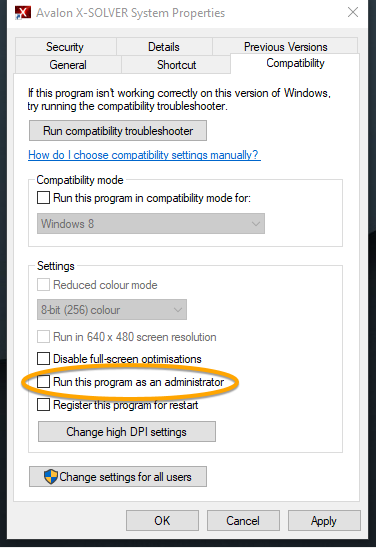Toggle Register this program for restart
The height and width of the screenshot is (548, 376).
coord(43,405)
